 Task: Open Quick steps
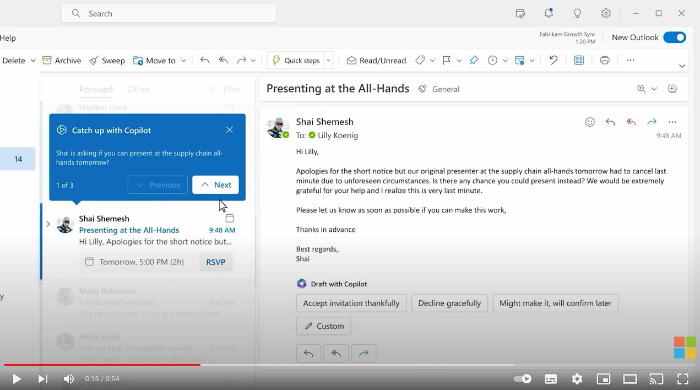point(296,60)
